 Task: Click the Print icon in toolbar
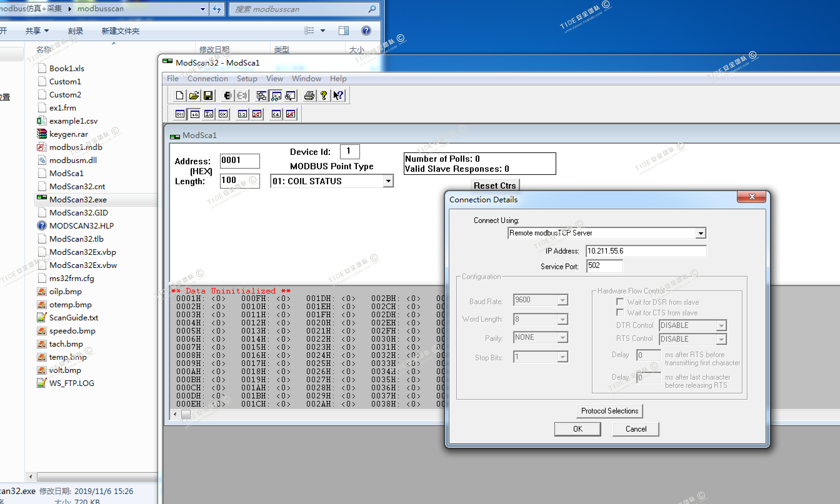click(309, 96)
